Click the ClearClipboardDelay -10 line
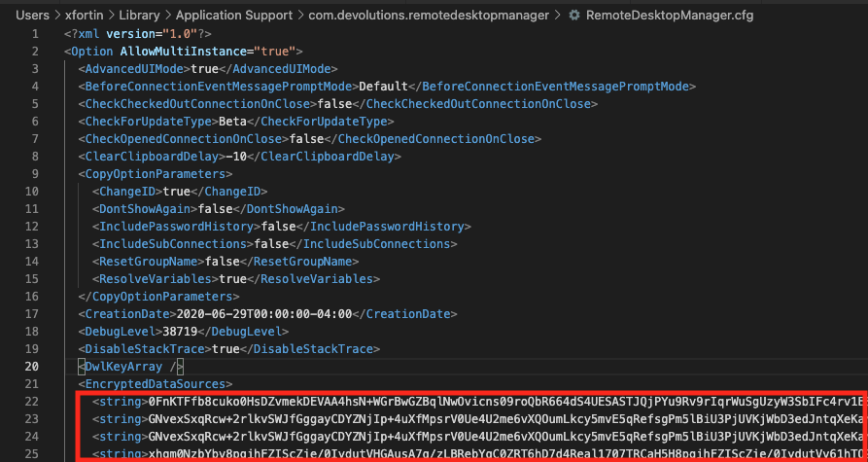The height and width of the screenshot is (462, 868). [240, 157]
